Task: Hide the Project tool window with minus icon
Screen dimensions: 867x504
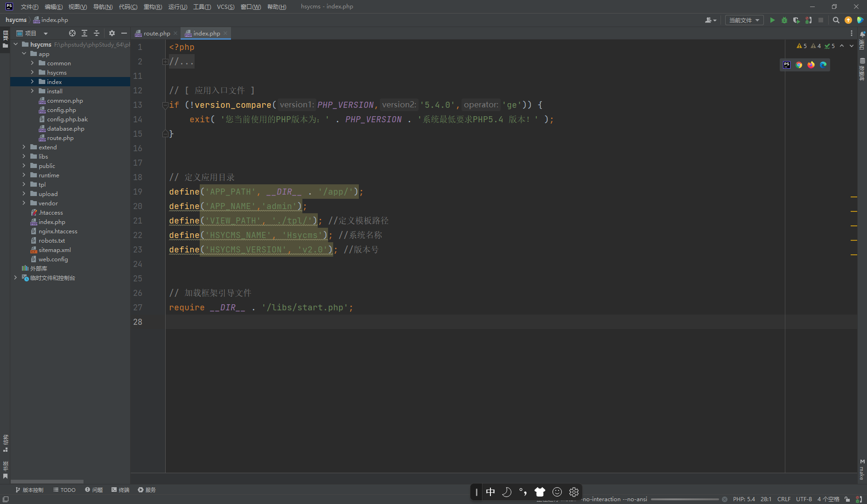Action: point(124,33)
